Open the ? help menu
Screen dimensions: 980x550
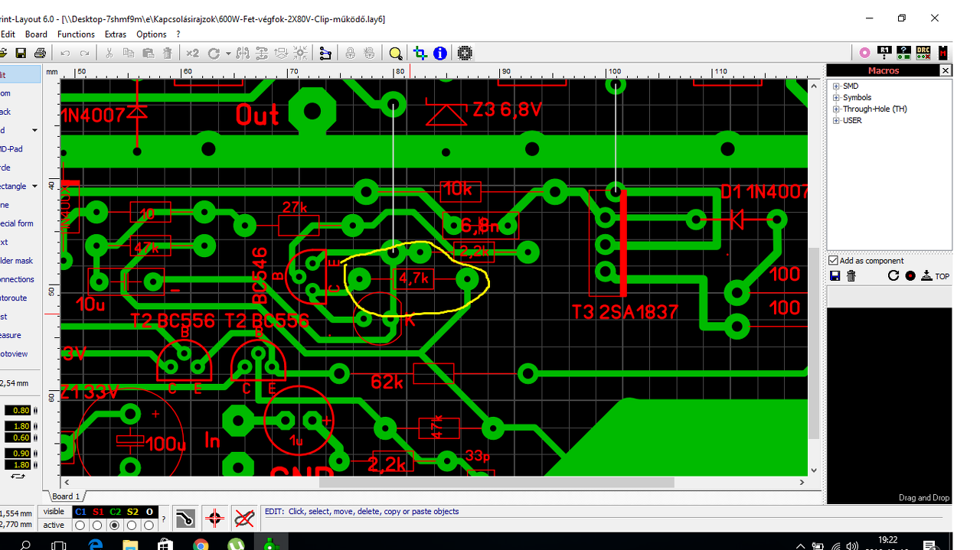[x=178, y=34]
